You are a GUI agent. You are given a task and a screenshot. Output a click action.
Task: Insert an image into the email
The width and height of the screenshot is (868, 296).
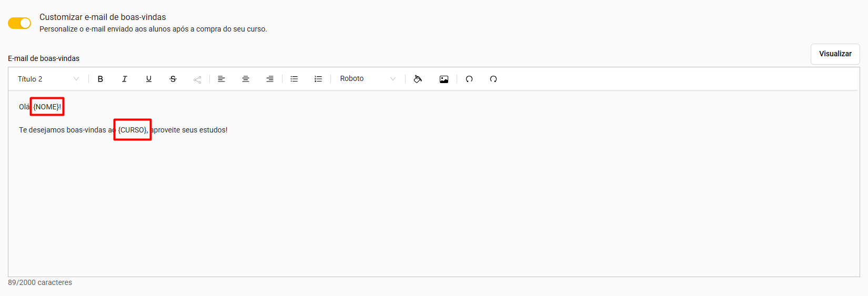(x=444, y=79)
